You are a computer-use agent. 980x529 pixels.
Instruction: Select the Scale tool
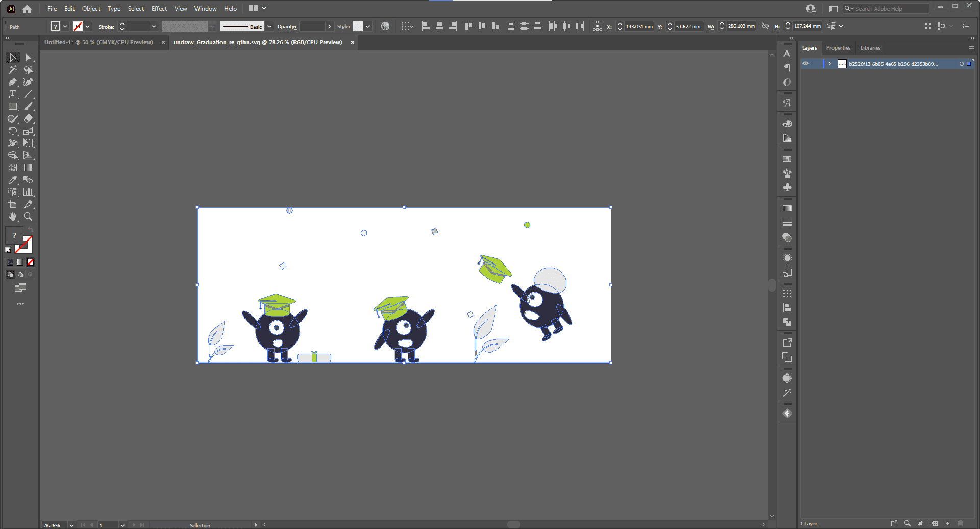[29, 131]
